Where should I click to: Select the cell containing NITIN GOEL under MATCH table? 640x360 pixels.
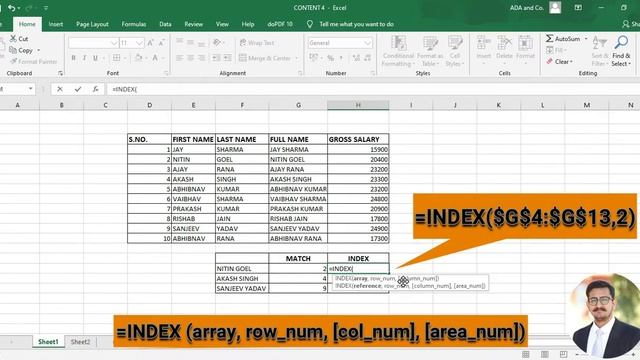pos(242,269)
